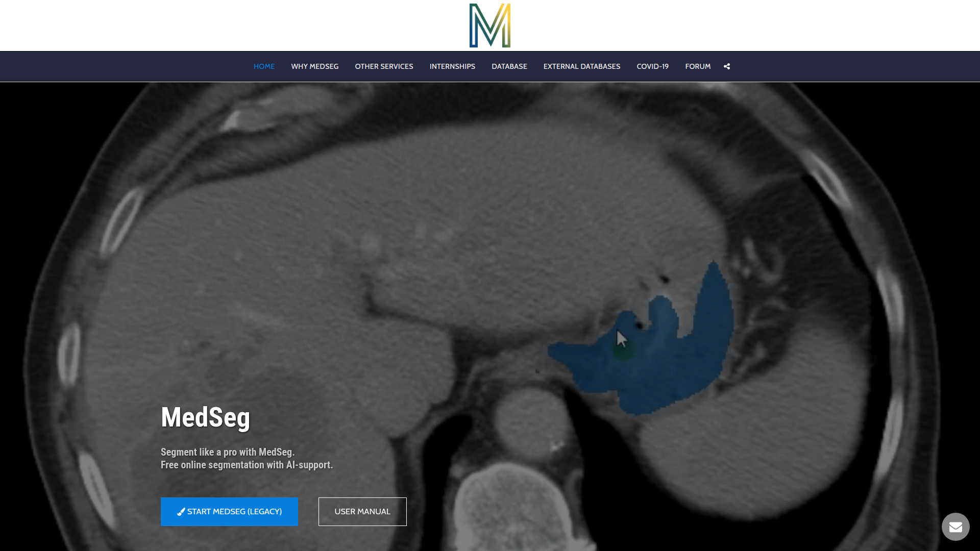Screen dimensions: 980x551
Task: Open the COVID-19 page
Action: [x=653, y=66]
